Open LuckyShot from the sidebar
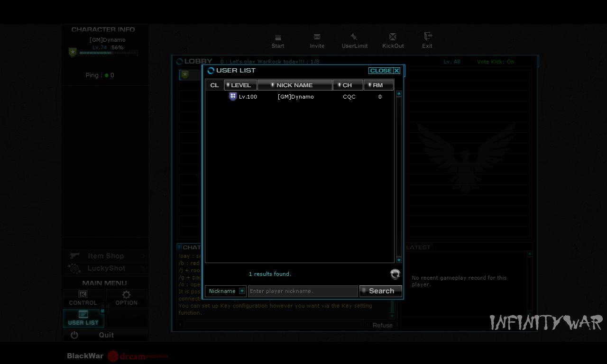The image size is (607, 364). pos(105,268)
